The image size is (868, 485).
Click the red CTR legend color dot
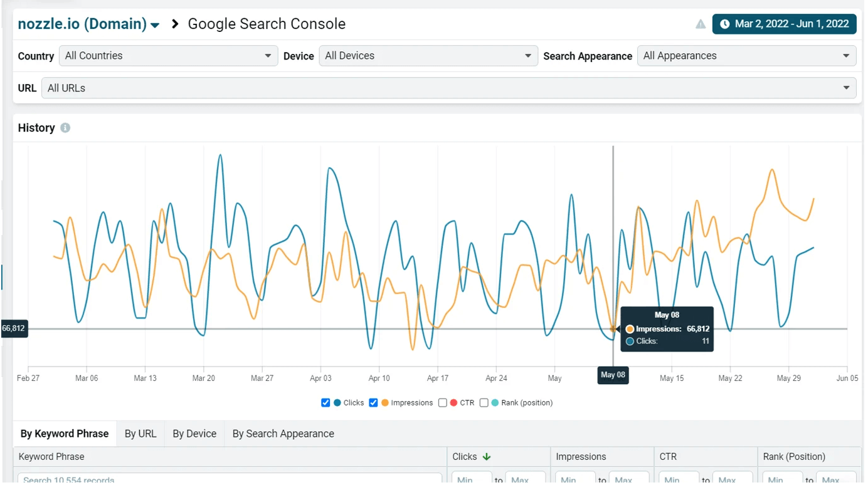pos(453,403)
